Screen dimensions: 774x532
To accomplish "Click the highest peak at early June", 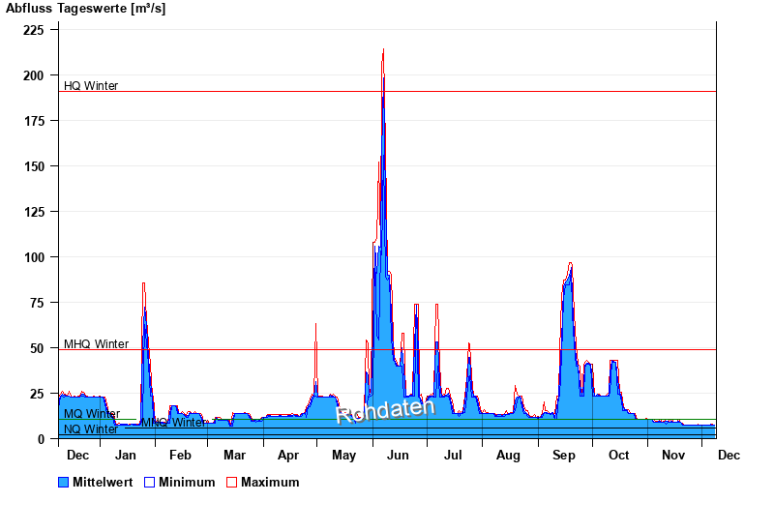I will click(383, 51).
